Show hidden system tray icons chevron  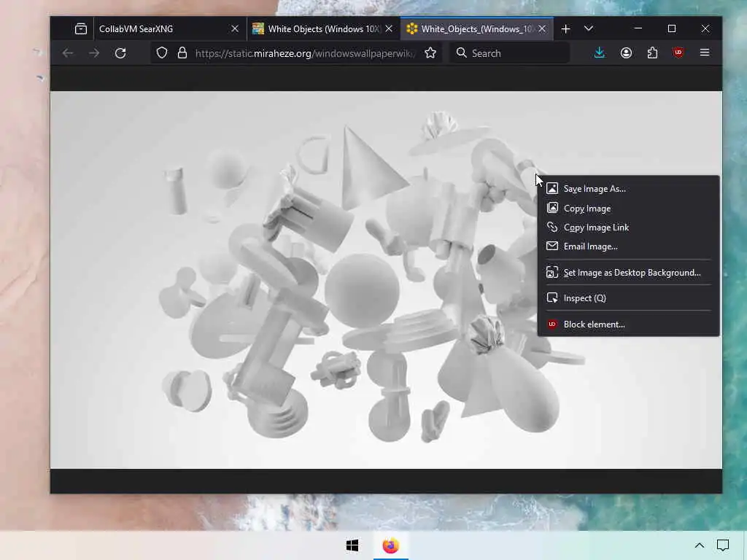point(700,545)
